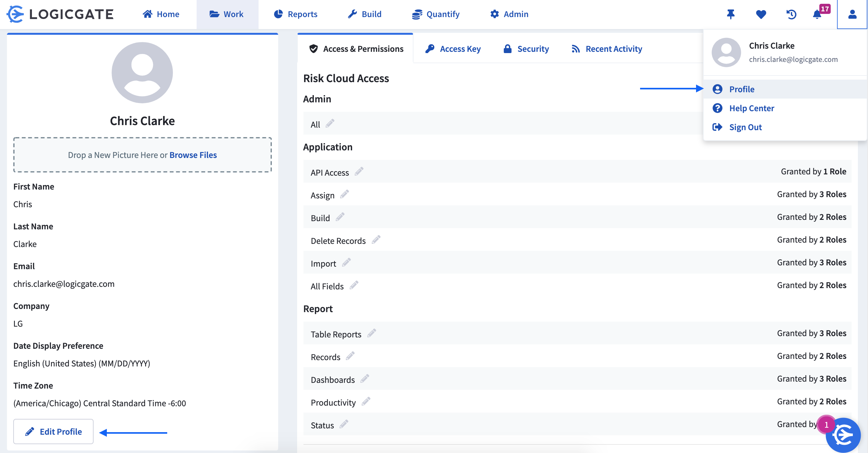Open the Quantify menu

point(436,14)
